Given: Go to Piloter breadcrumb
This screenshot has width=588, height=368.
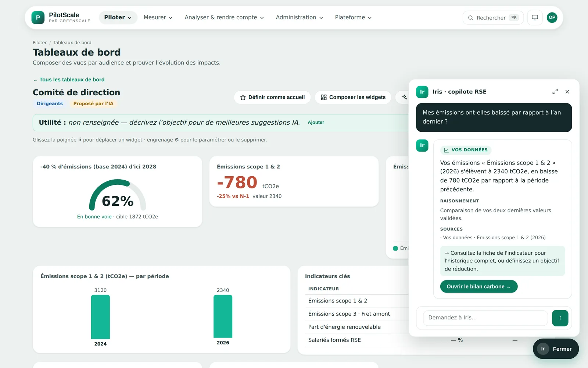Looking at the screenshot, I should coord(40,43).
